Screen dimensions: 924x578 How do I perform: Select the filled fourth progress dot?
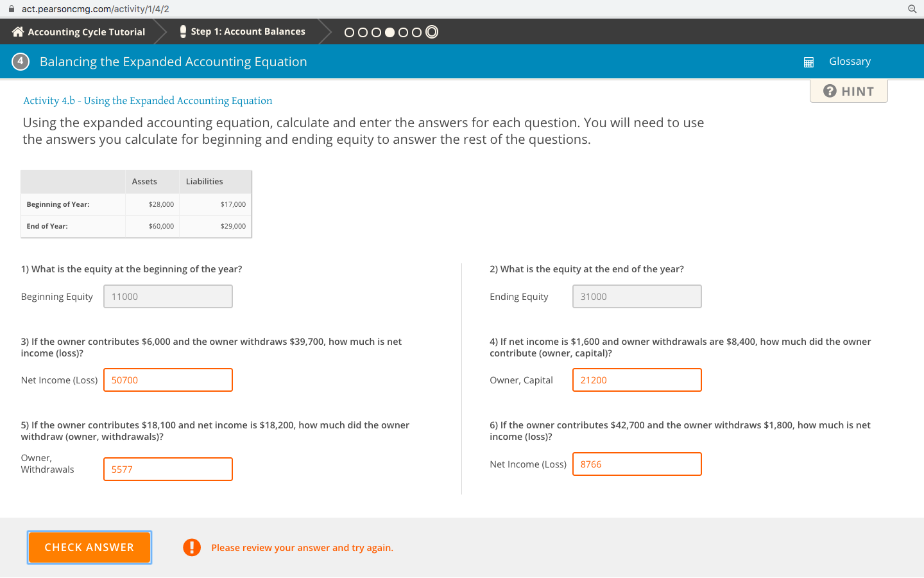click(x=390, y=31)
